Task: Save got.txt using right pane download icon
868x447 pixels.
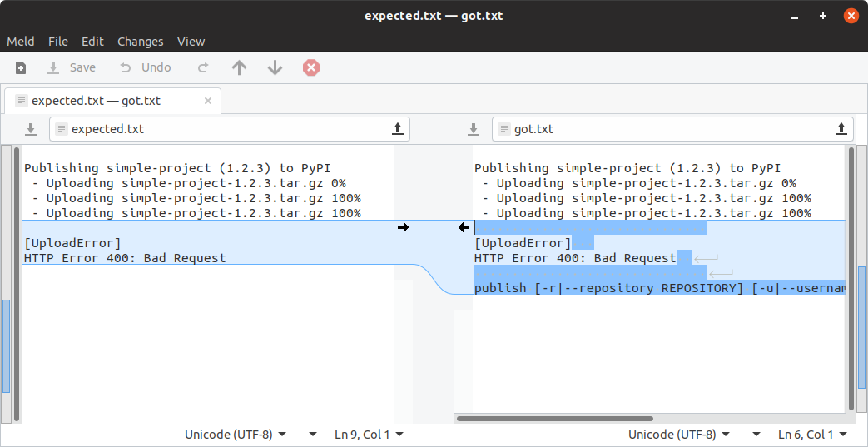Action: [x=474, y=129]
